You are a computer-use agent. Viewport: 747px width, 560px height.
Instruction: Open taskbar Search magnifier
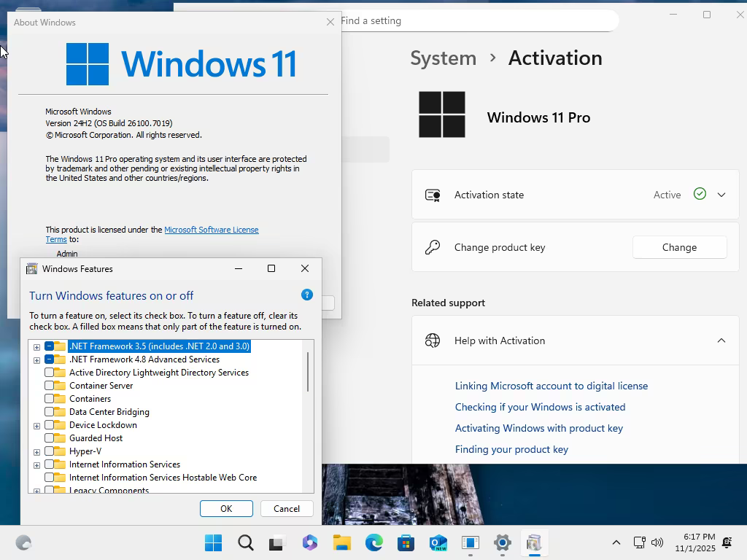246,542
